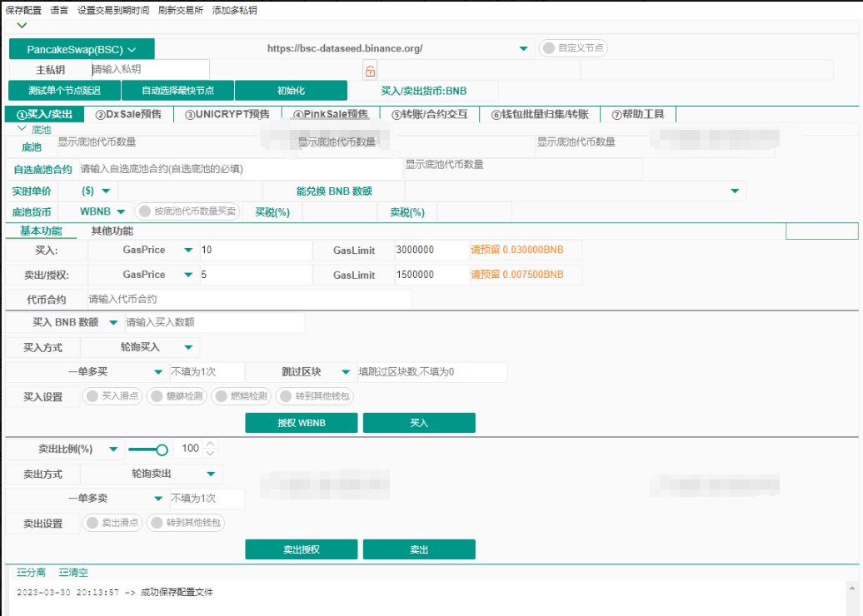
Task: Click the 初始化 initialize button
Action: pos(291,90)
